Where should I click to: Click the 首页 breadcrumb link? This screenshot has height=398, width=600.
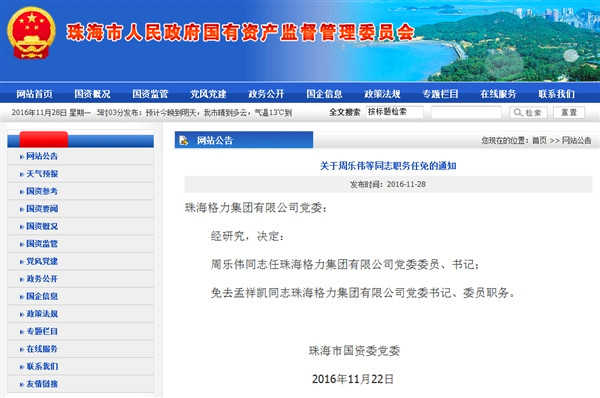pyautogui.click(x=539, y=140)
